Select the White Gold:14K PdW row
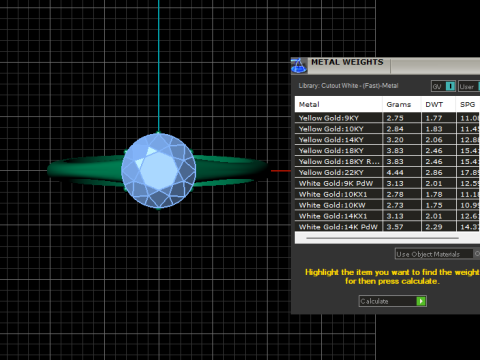The height and width of the screenshot is (360, 480). 387,227
